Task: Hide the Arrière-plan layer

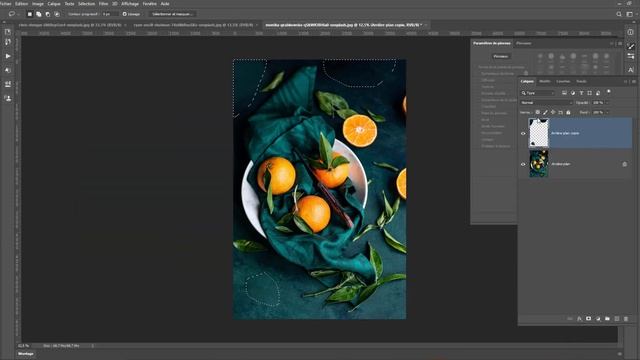Action: coord(523,164)
